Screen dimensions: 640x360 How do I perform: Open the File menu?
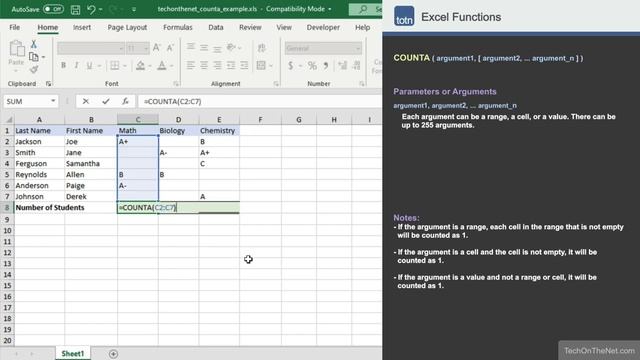(x=15, y=27)
